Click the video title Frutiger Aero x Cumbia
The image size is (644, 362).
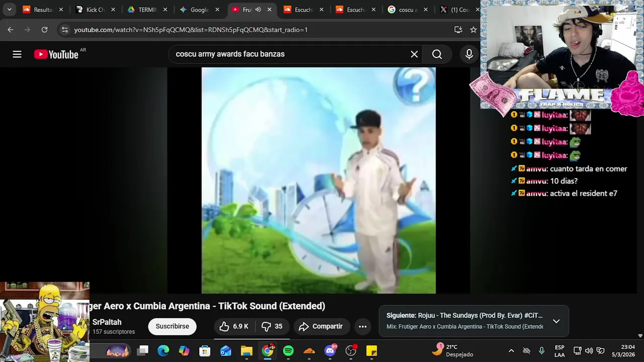point(208,306)
